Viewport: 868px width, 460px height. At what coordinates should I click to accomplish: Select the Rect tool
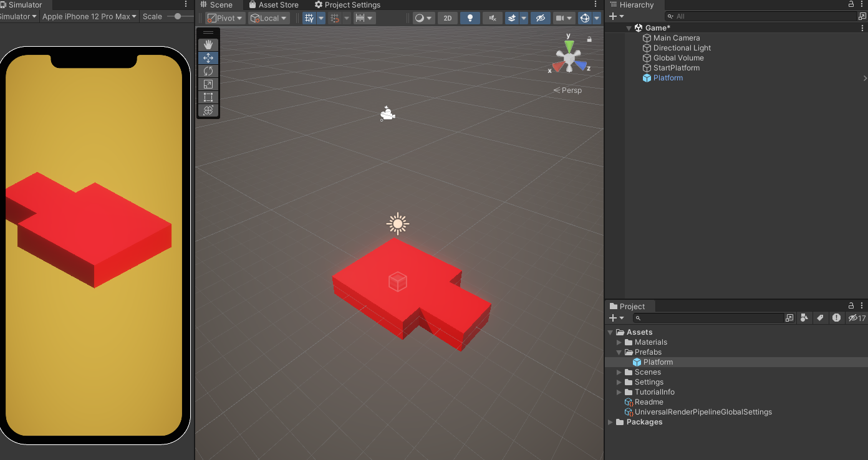click(208, 97)
